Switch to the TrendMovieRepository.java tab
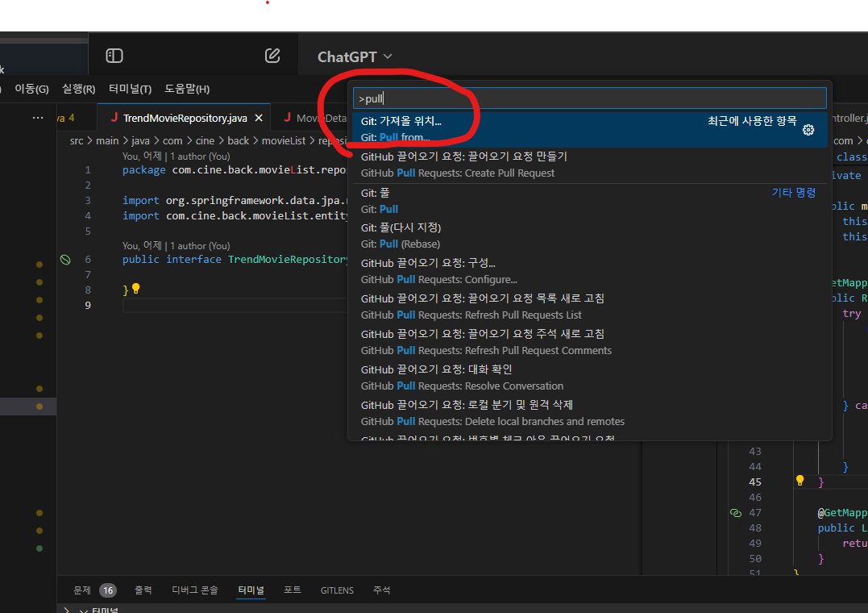 point(185,118)
